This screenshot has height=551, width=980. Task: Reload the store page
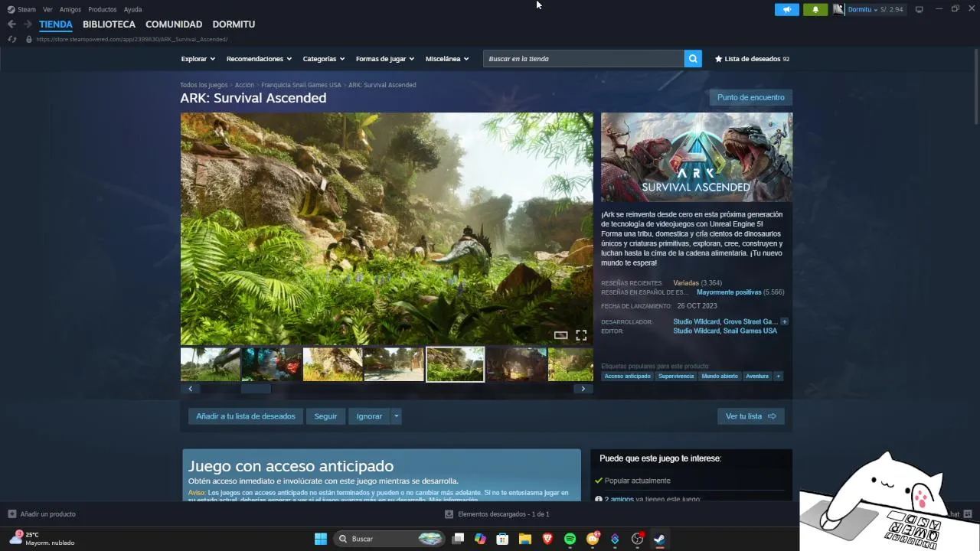12,39
